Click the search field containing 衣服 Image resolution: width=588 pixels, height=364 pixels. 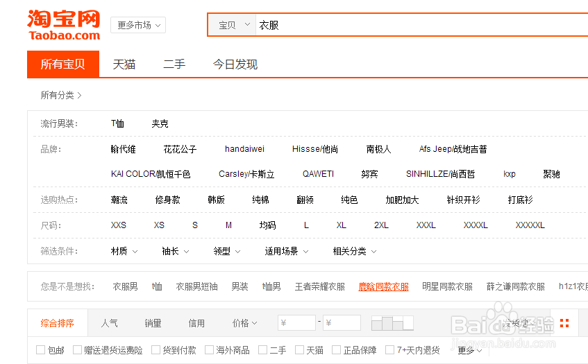point(422,25)
